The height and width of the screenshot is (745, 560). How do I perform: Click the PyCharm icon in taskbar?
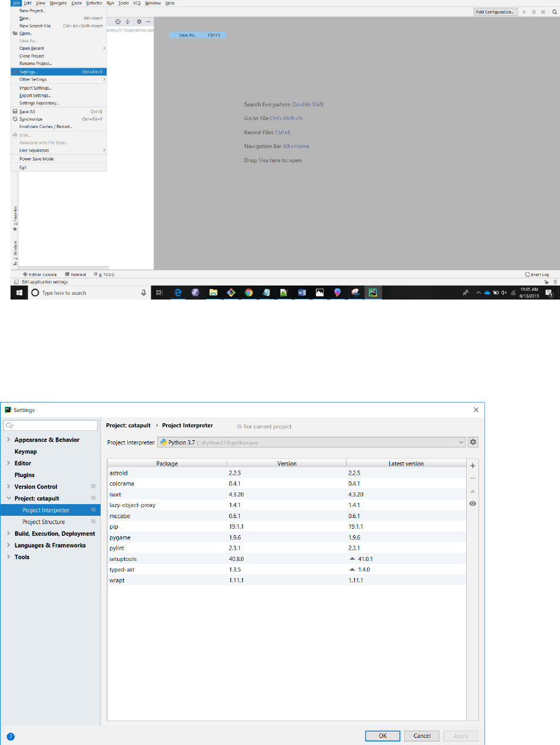pos(373,292)
